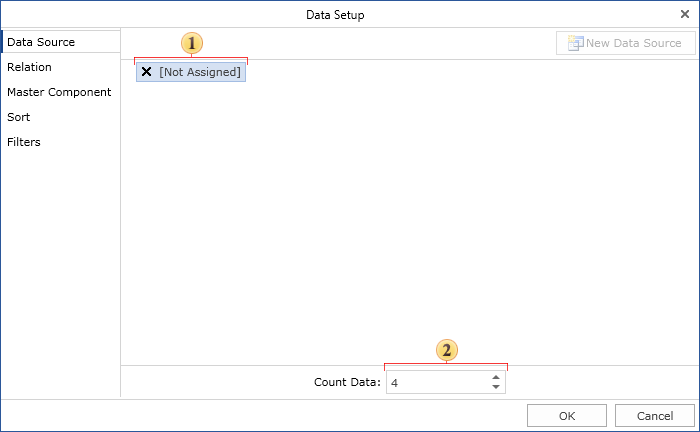Viewport: 700px width, 432px height.
Task: Go to the Master Component tab
Action: [59, 92]
